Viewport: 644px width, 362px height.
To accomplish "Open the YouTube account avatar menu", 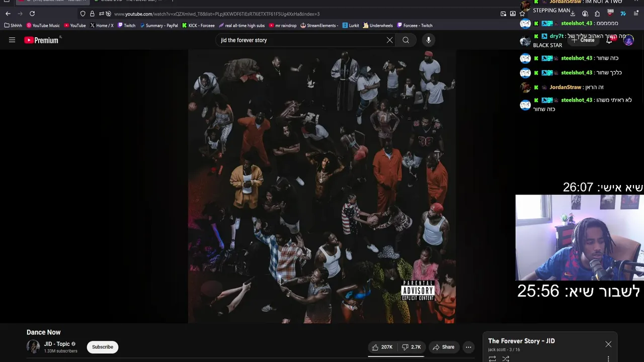I will [628, 40].
